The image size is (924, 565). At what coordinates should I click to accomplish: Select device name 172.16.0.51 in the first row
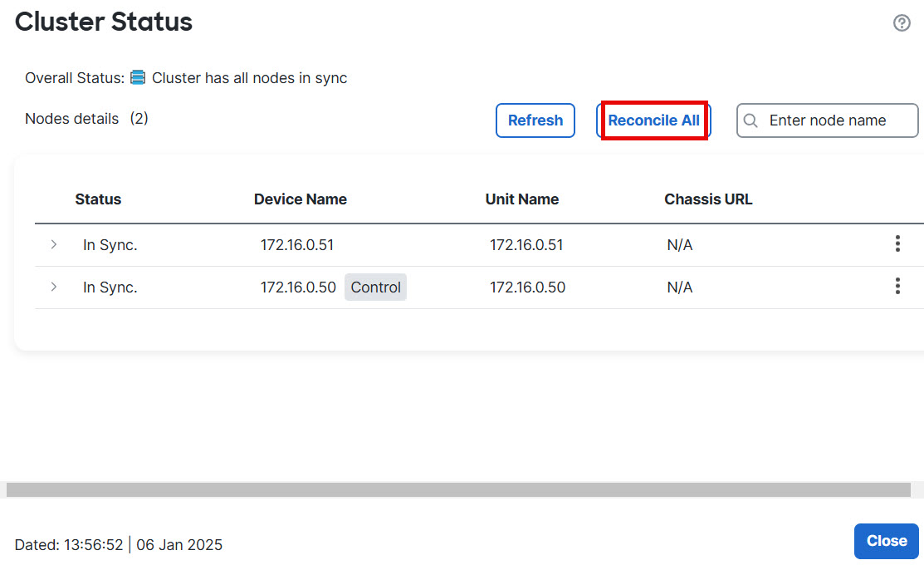(x=297, y=245)
